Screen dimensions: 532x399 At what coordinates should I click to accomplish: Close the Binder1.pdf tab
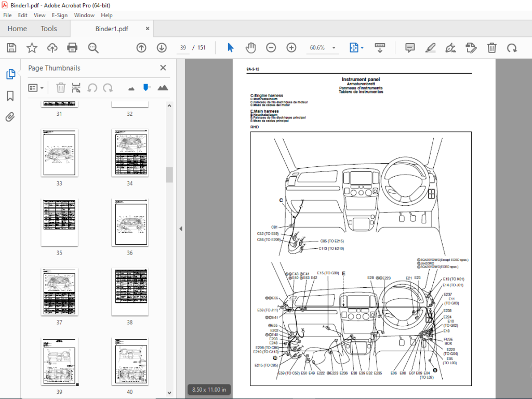(147, 29)
